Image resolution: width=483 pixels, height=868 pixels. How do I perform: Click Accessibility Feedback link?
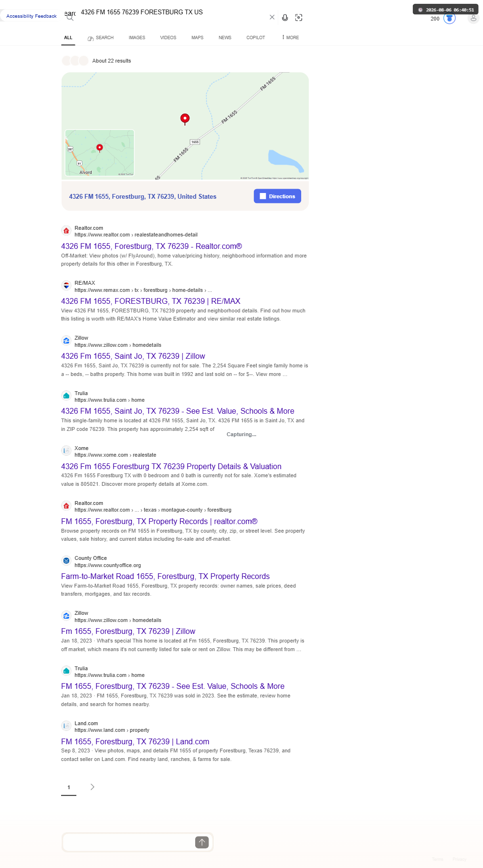pyautogui.click(x=31, y=16)
